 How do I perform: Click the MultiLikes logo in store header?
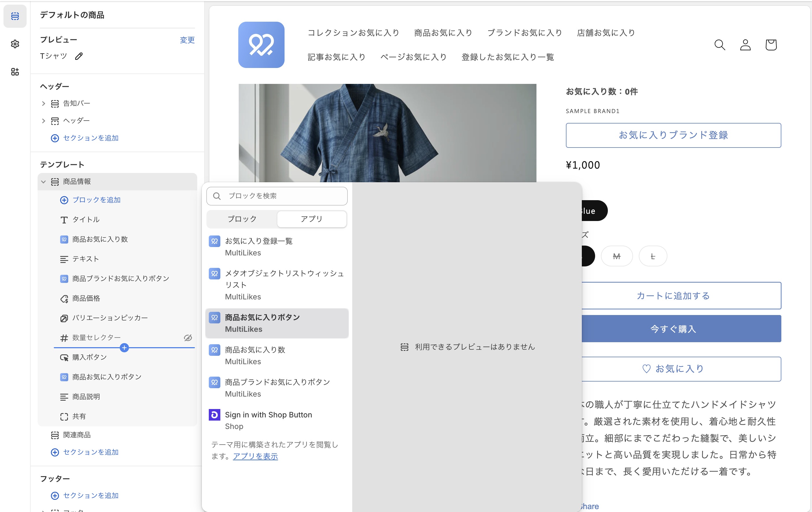tap(261, 45)
